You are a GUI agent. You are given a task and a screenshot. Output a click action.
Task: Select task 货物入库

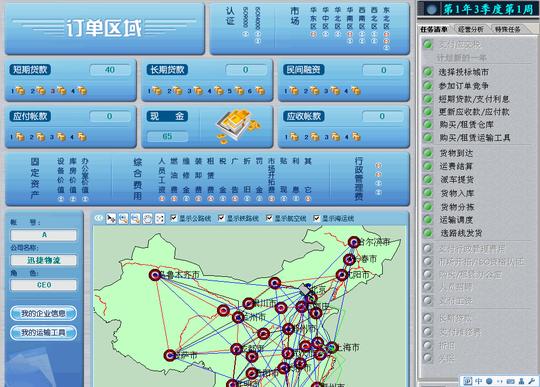[x=457, y=194]
